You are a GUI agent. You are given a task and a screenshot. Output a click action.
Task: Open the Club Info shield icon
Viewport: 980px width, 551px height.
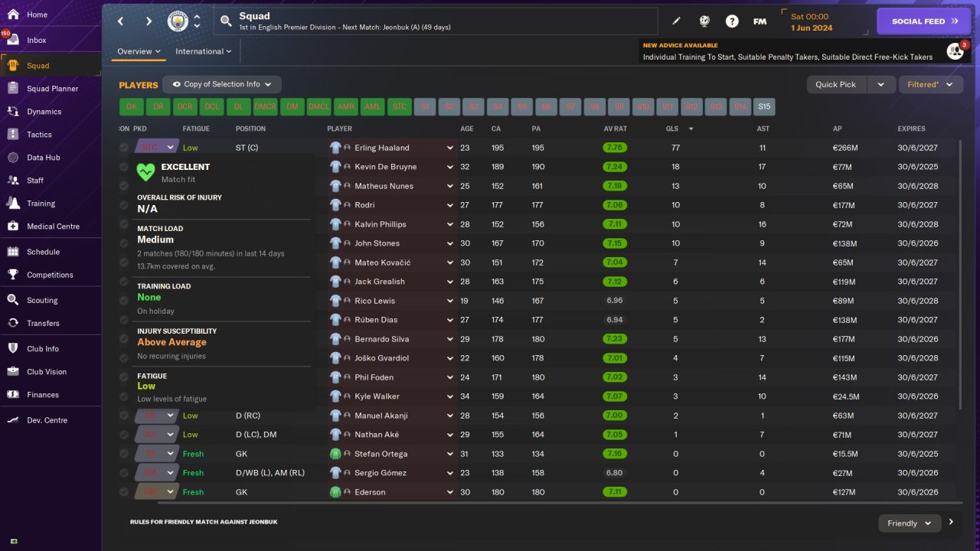tap(13, 349)
